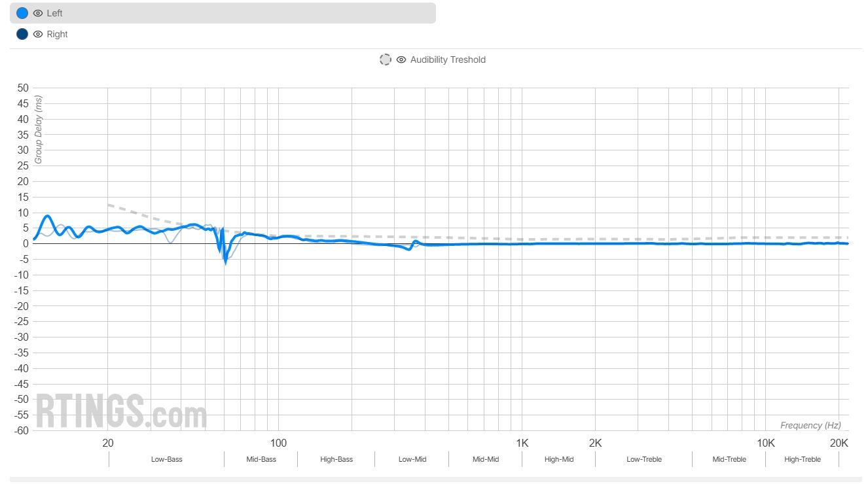The image size is (868, 484).
Task: Click the RTINGS.com watermark logo
Action: (121, 411)
